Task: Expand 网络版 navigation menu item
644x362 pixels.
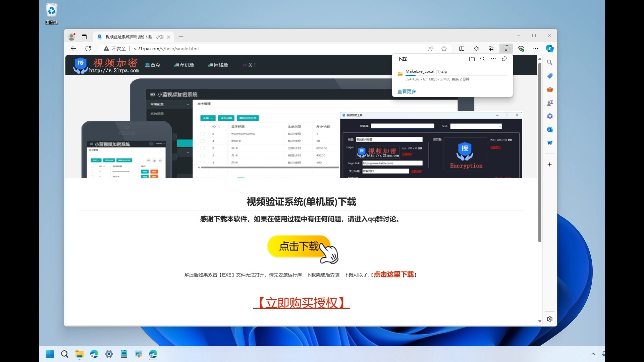Action: point(220,65)
